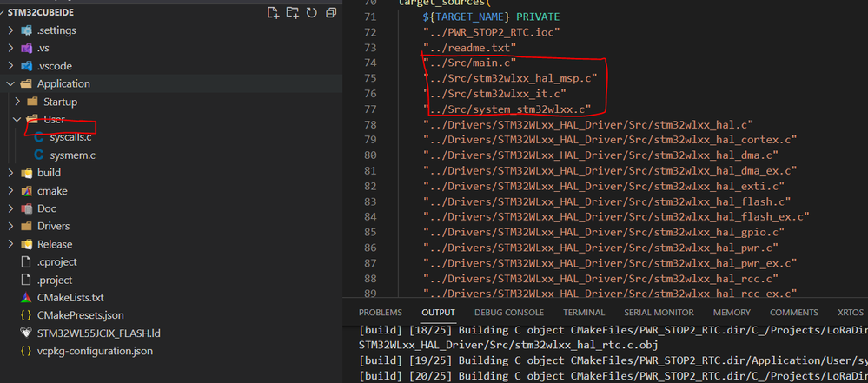868x383 pixels.
Task: Click the linker script icon beside STM32WL55JCIX_FLASH.ld
Action: tap(26, 333)
